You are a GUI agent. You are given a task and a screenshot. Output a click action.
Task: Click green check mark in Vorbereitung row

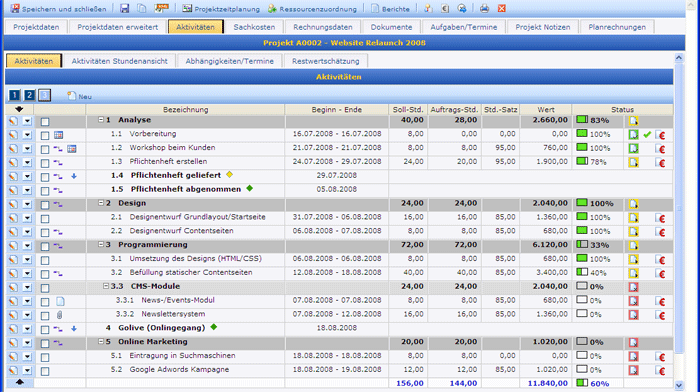click(647, 134)
